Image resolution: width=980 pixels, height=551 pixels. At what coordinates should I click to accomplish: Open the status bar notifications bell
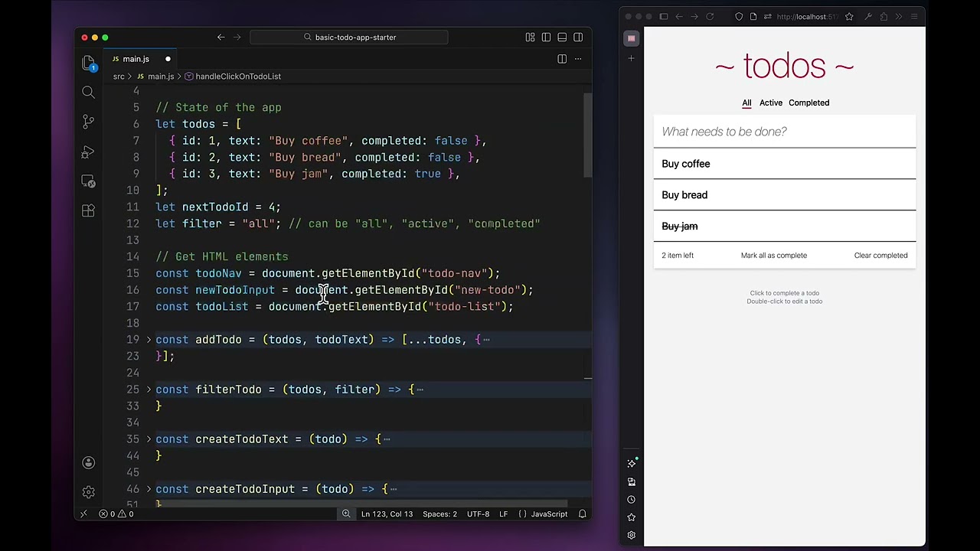click(583, 514)
